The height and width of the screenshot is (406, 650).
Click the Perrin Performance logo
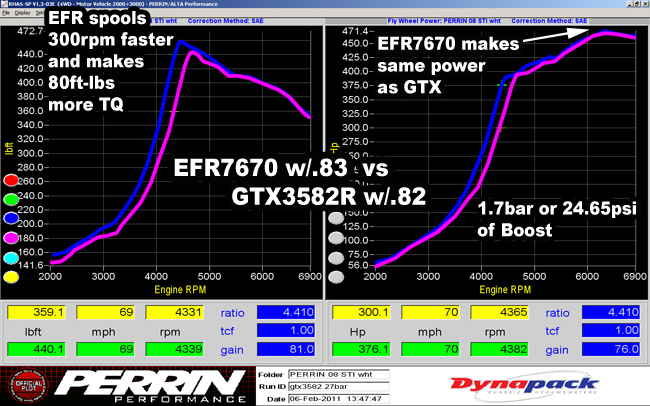(150, 386)
